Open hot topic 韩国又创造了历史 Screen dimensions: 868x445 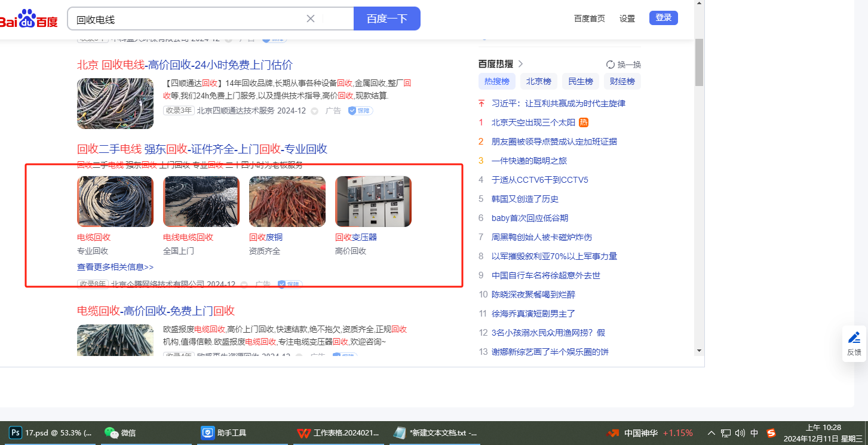tap(525, 199)
